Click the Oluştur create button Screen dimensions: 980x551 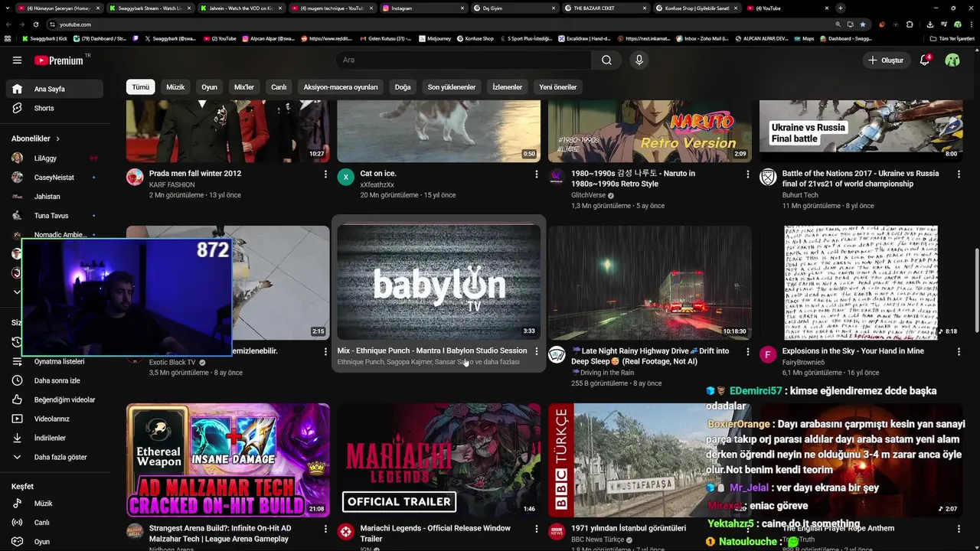[x=886, y=60]
